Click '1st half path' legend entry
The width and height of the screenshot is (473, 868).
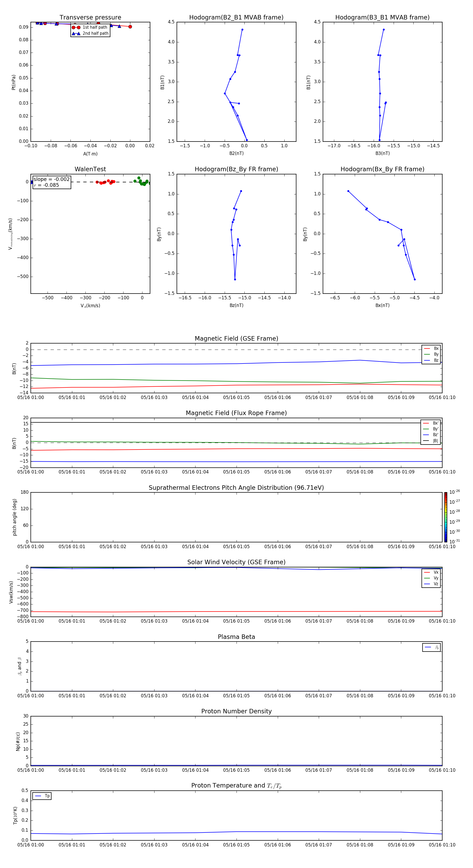90,27
